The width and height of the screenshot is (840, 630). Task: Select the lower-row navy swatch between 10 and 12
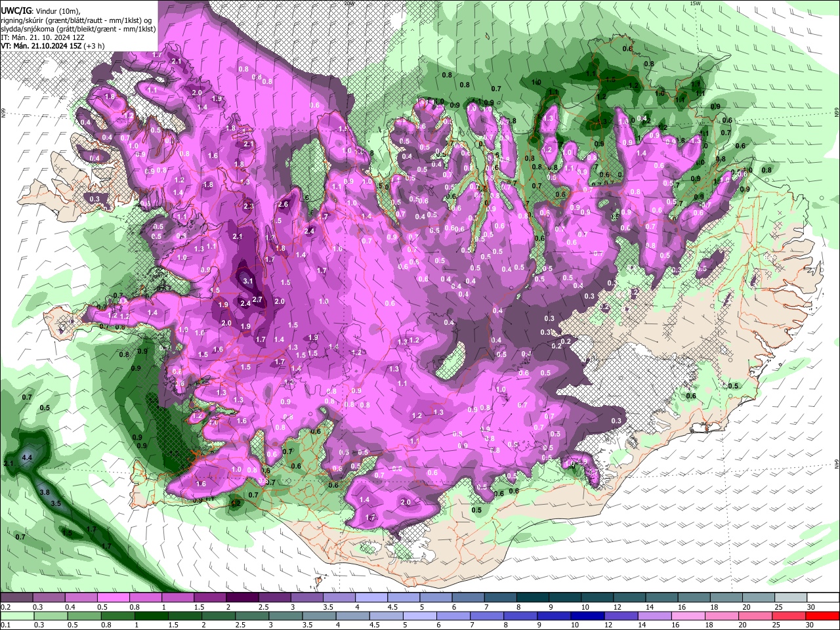(x=587, y=616)
